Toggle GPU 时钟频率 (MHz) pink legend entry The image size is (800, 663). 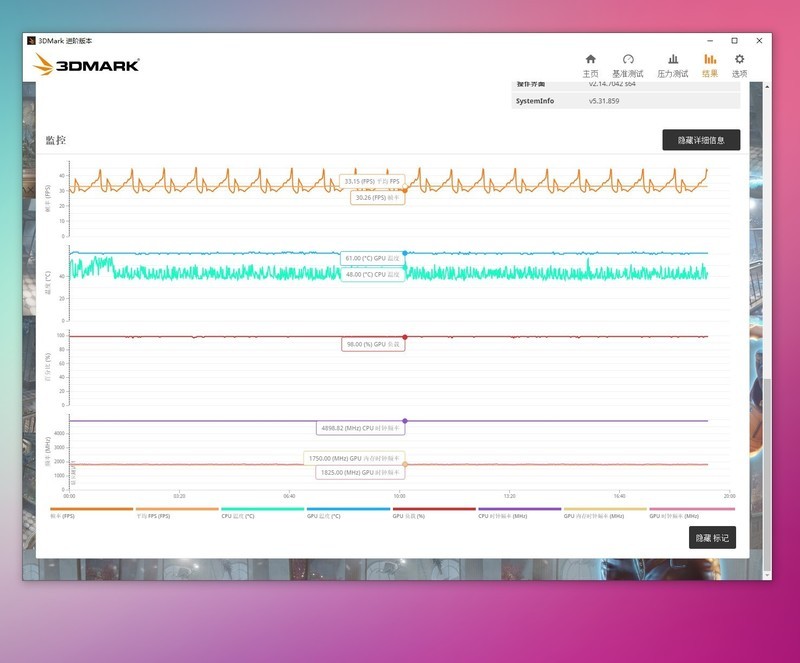[692, 512]
